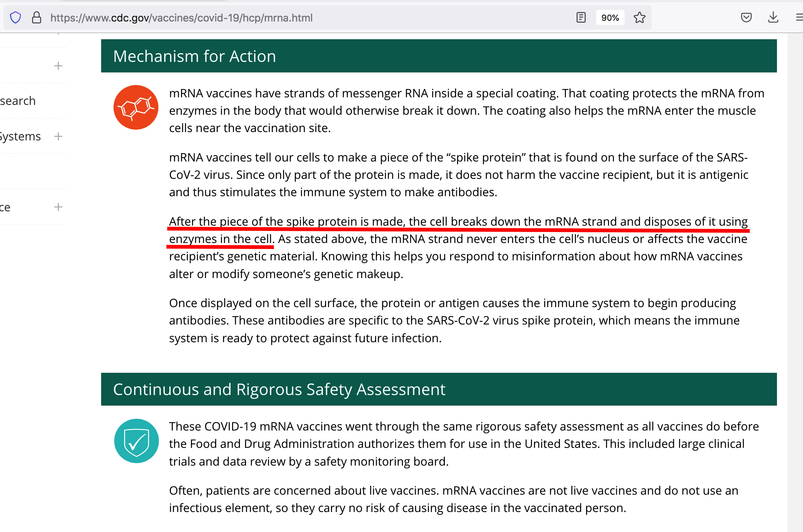Click the cdc.gov URL address field
Image resolution: width=803 pixels, height=532 pixels.
tap(181, 18)
